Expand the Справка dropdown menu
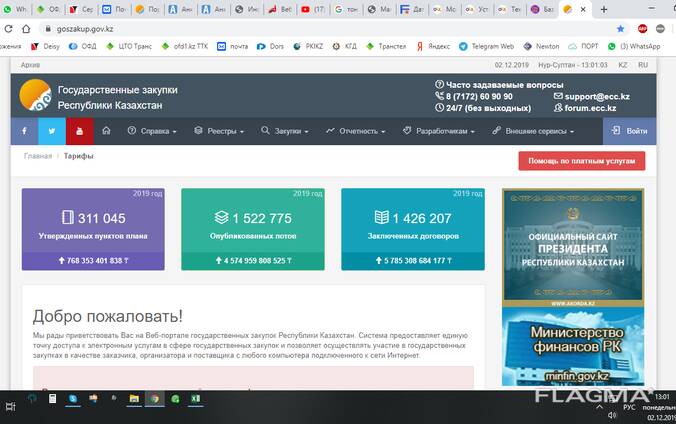Screen dimensions: 676x424 (x=152, y=131)
